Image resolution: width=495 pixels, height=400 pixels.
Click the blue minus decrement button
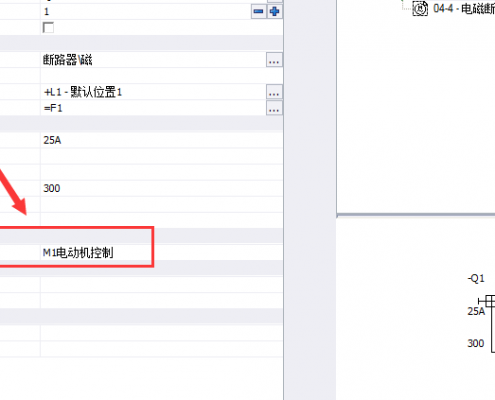coord(259,12)
